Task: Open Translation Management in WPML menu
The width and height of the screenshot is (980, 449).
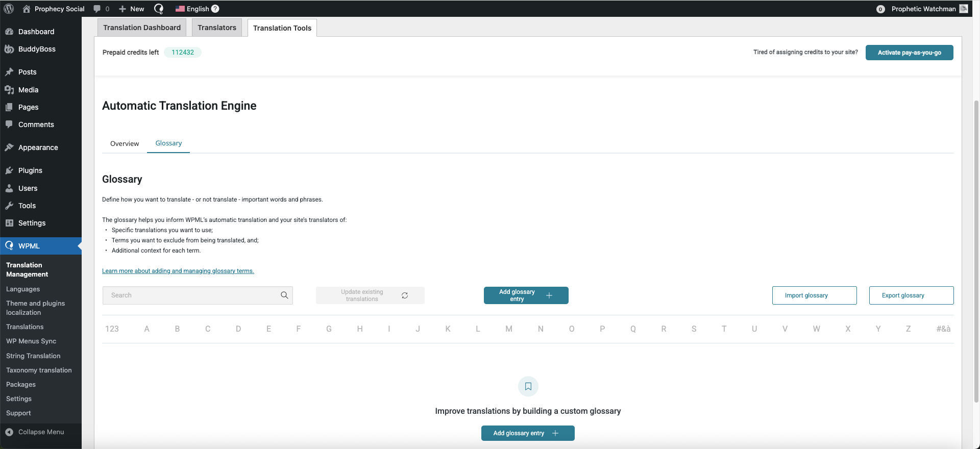Action: click(27, 269)
